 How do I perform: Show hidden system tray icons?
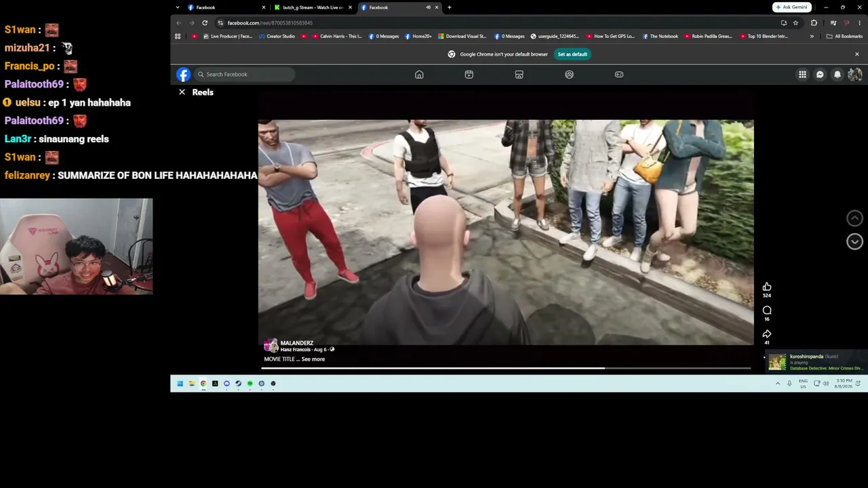(x=778, y=384)
